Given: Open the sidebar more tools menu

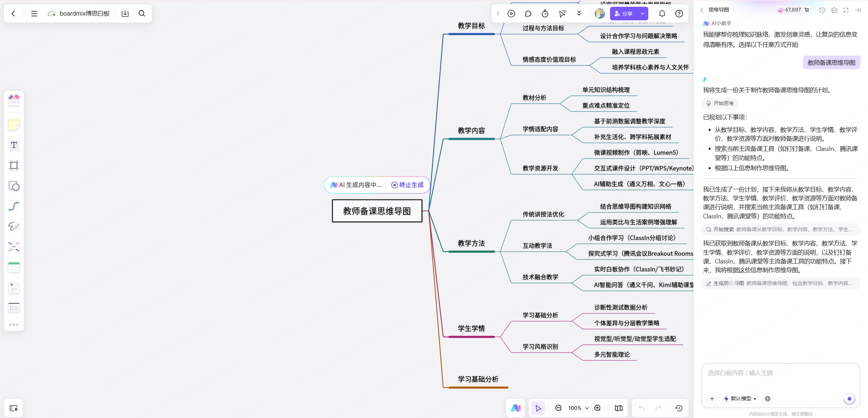Looking at the screenshot, I should [14, 324].
